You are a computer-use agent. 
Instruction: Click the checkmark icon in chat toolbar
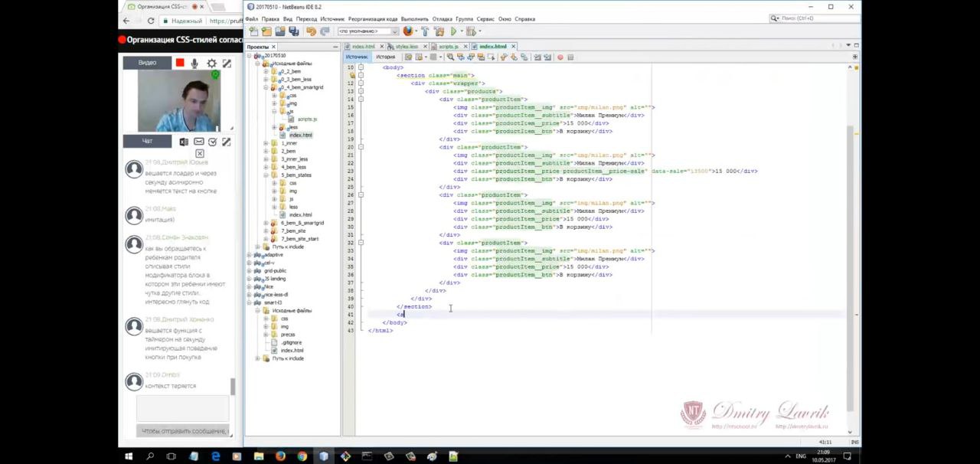click(x=213, y=142)
